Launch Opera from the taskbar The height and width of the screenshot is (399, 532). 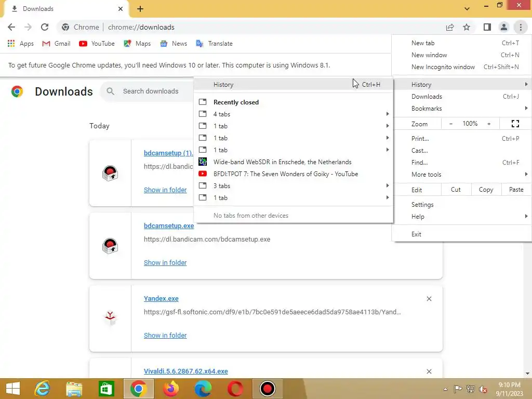(235, 389)
